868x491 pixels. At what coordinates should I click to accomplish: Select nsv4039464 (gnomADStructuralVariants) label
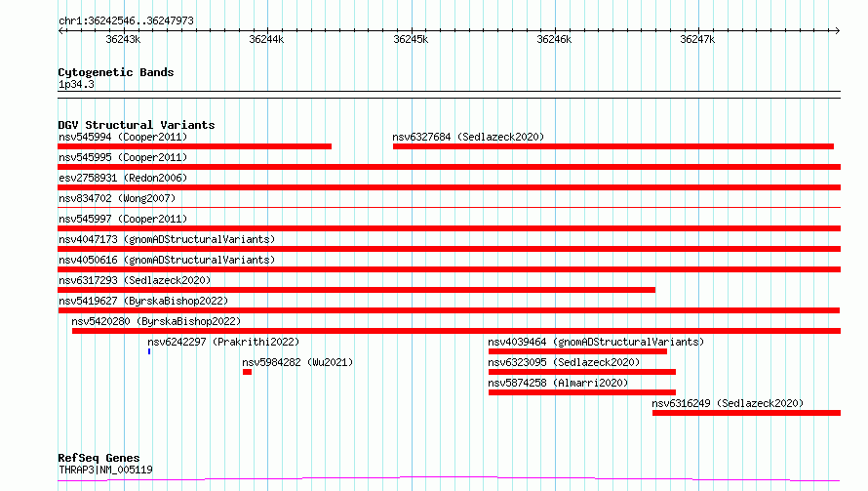pos(596,342)
